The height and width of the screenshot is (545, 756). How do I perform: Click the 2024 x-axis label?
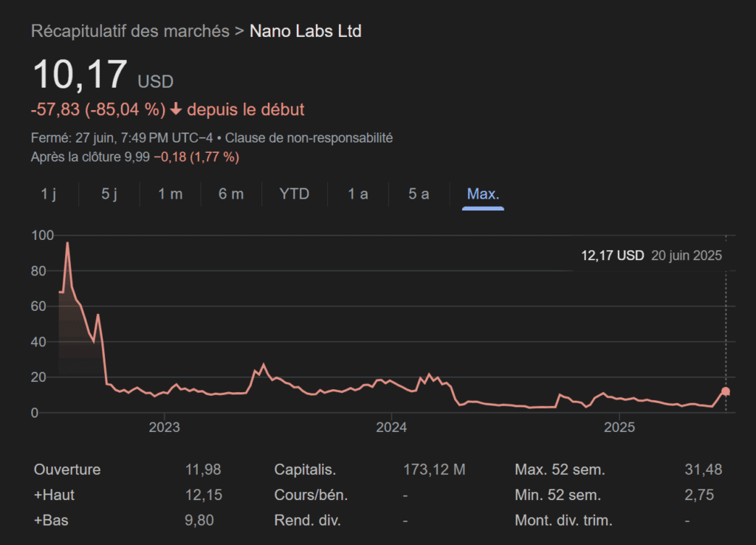pyautogui.click(x=391, y=428)
